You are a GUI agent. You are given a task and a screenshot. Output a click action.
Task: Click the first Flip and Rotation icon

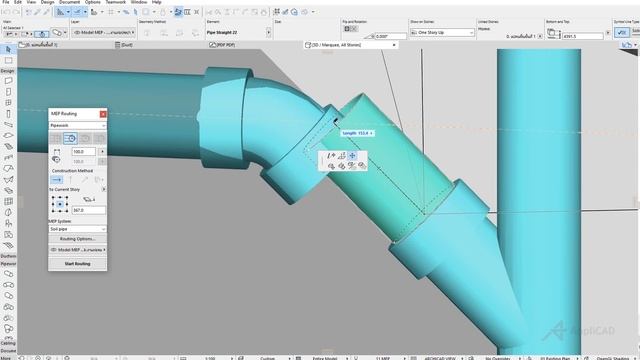[347, 29]
